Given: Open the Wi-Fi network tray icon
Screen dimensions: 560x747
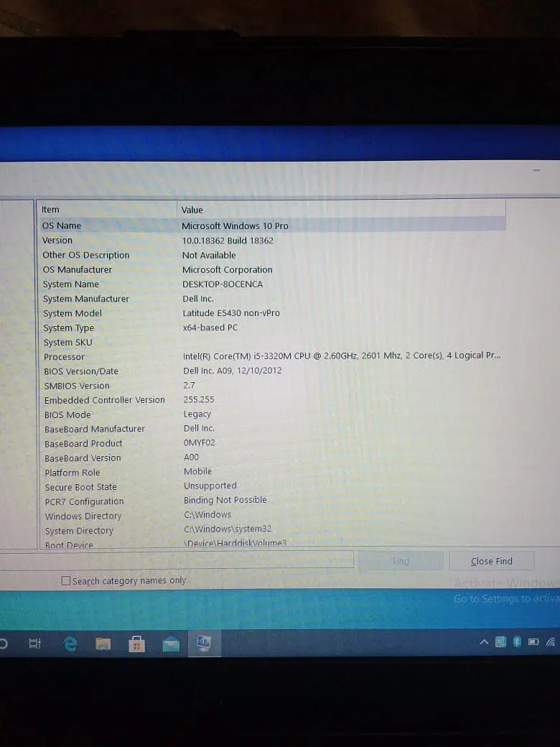Looking at the screenshot, I should (551, 641).
